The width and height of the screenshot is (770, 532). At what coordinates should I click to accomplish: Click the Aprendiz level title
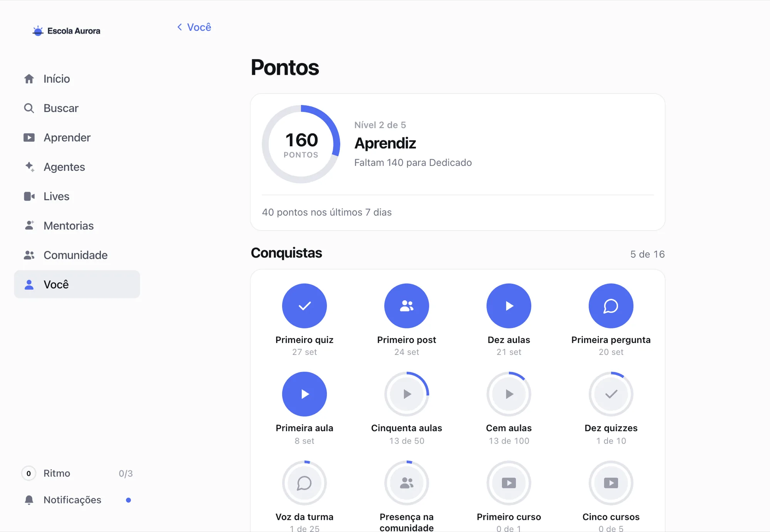tap(385, 143)
